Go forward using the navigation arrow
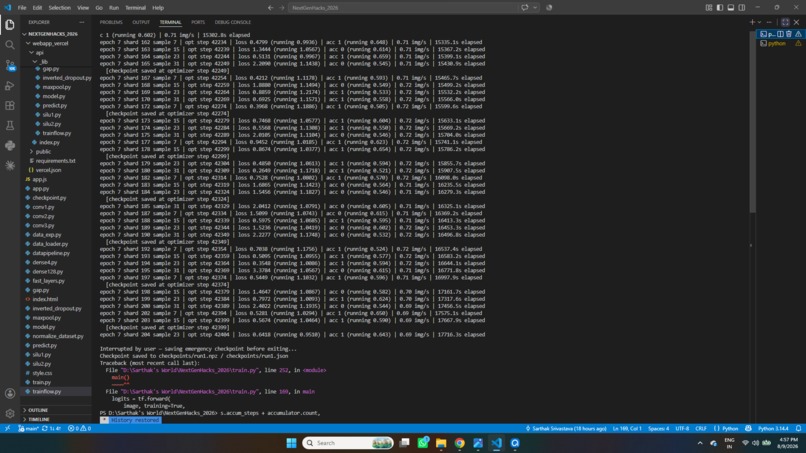 [282, 8]
